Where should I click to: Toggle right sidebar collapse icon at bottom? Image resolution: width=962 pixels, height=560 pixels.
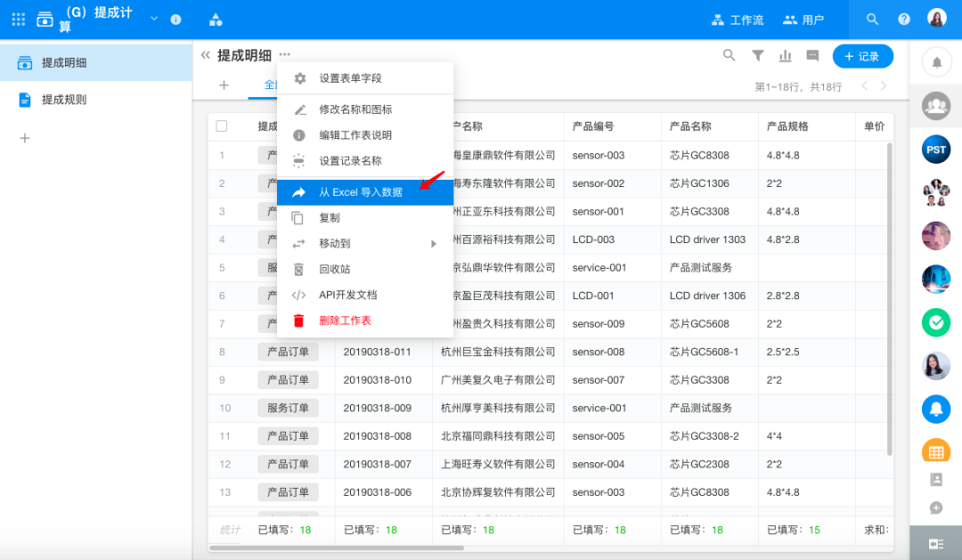point(936,543)
